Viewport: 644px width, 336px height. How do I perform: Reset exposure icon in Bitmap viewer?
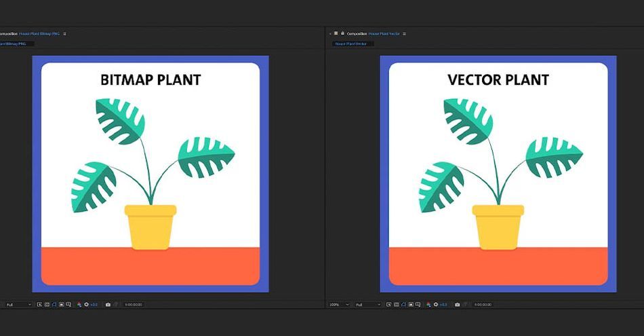coord(86,305)
